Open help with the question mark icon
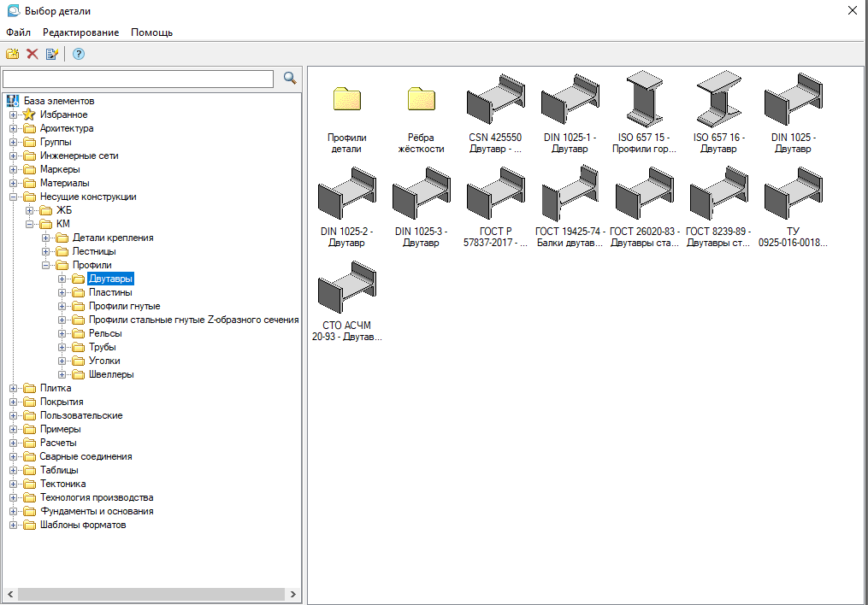This screenshot has width=868, height=605. coord(79,55)
